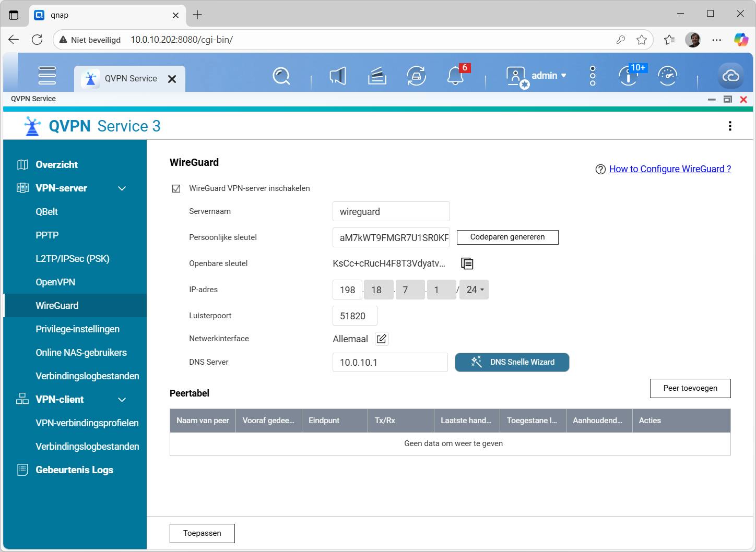The height and width of the screenshot is (552, 756).
Task: Open notifications bell with 6 alerts
Action: (455, 76)
